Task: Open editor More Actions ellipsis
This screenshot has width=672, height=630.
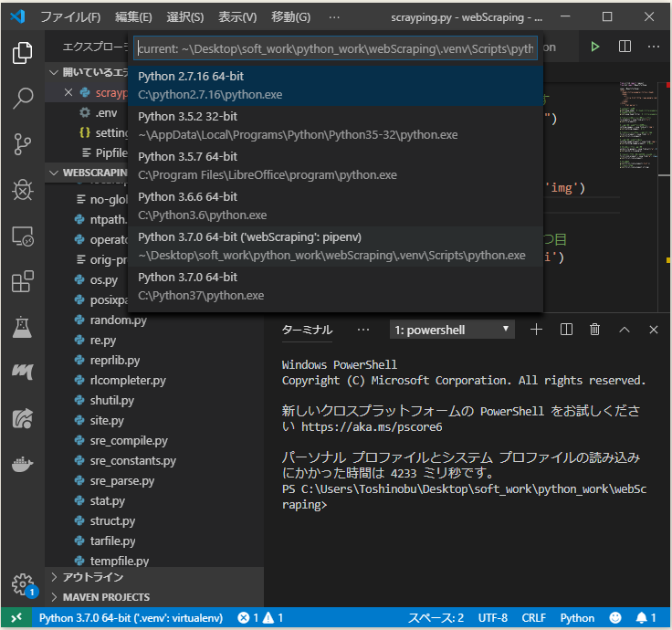Action: (x=654, y=47)
